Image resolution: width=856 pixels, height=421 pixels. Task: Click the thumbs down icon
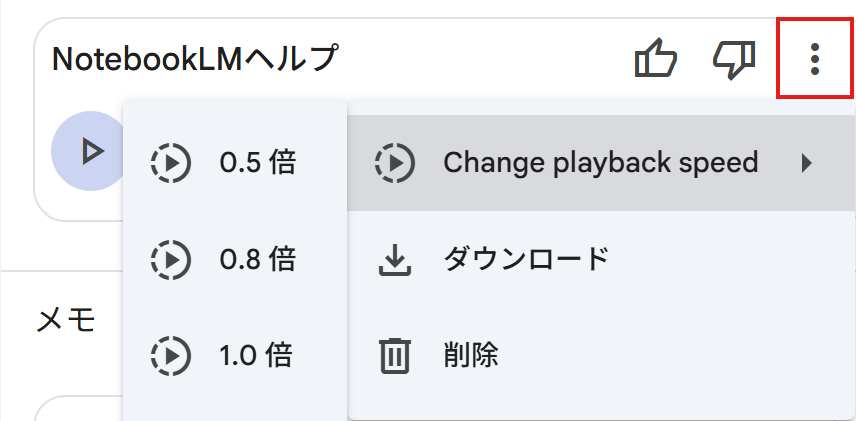point(734,60)
